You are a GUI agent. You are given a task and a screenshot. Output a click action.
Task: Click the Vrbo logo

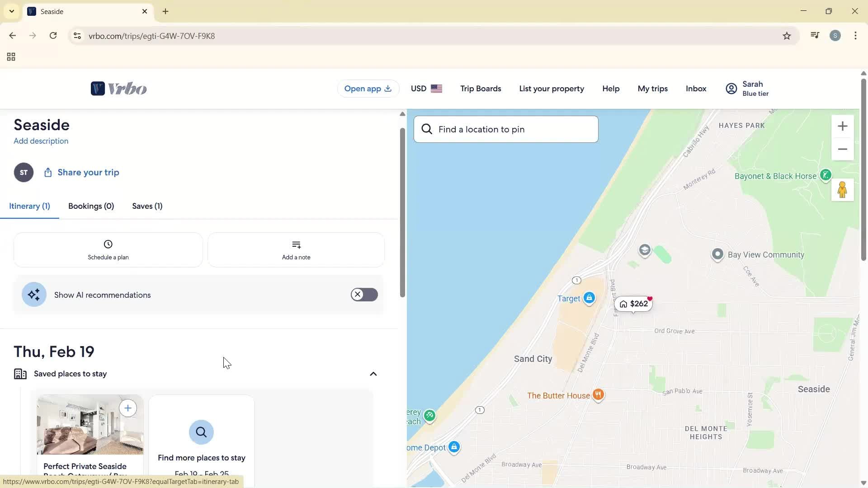pyautogui.click(x=118, y=88)
